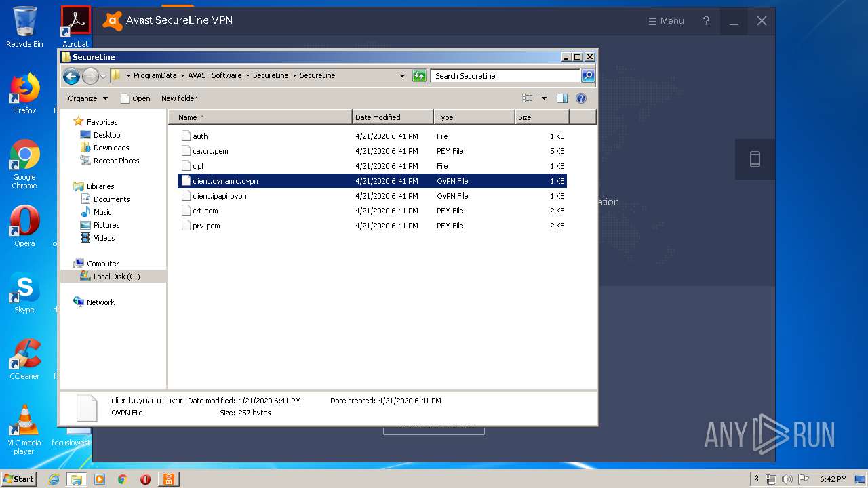Sort by the Size column header
The width and height of the screenshot is (868, 488).
point(542,117)
